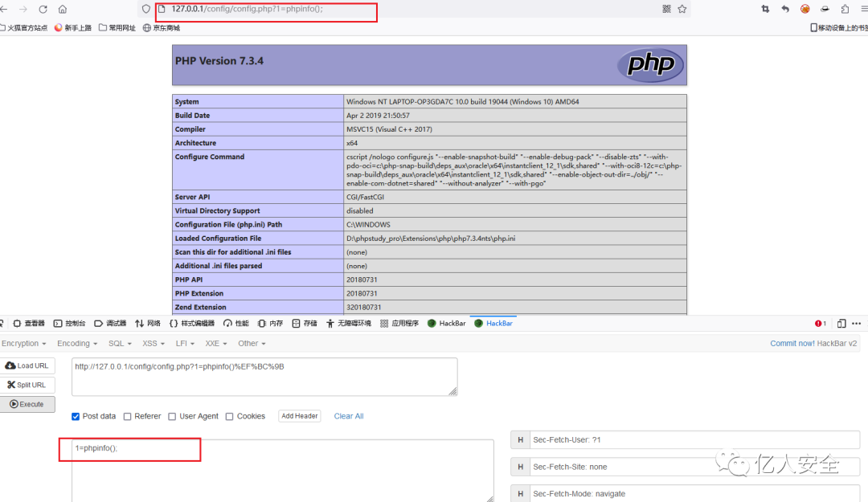Uncheck the Post data checkbox
Viewport: 868px width, 502px height.
pyautogui.click(x=76, y=416)
